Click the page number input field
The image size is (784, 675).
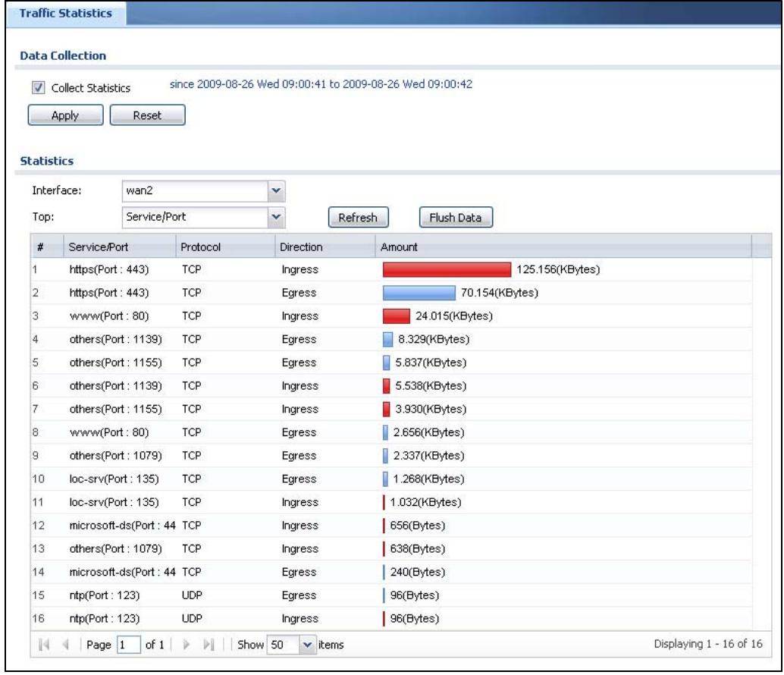[x=128, y=645]
